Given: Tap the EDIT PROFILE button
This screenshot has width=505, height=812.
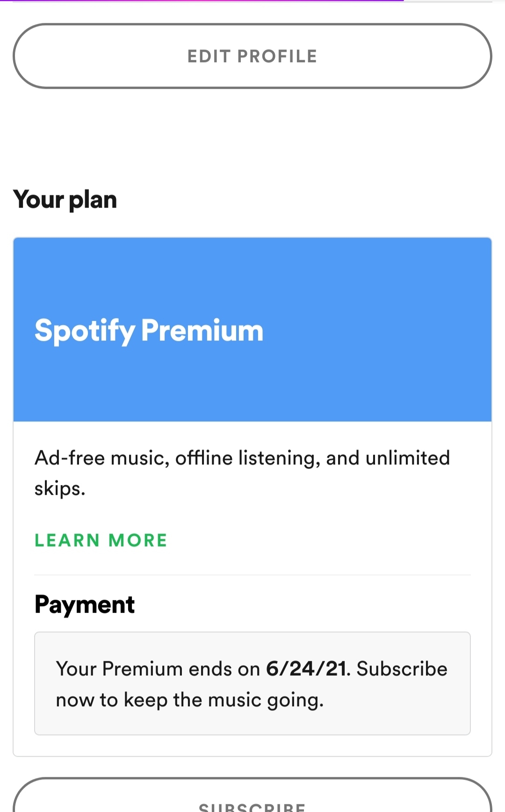Looking at the screenshot, I should pos(252,56).
